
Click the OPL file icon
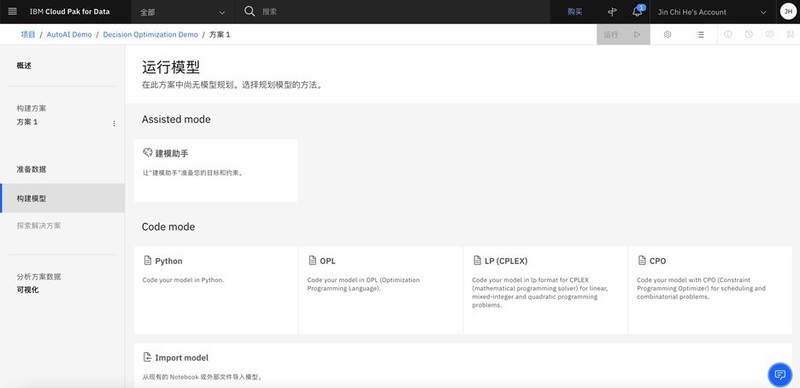point(312,260)
